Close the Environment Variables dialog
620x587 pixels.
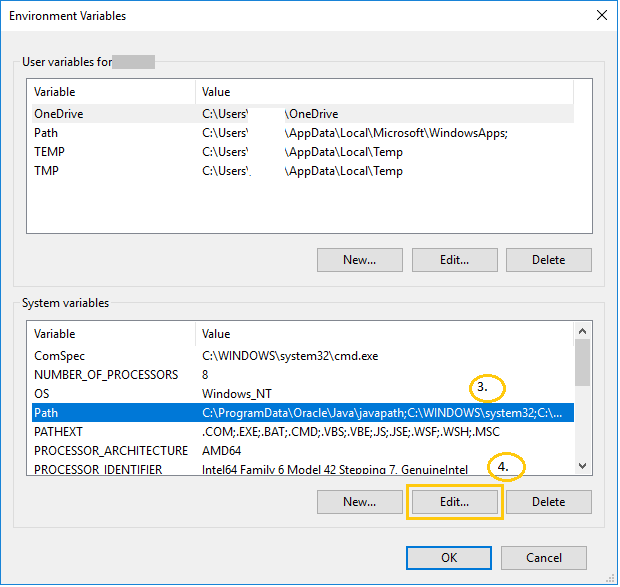coord(601,16)
